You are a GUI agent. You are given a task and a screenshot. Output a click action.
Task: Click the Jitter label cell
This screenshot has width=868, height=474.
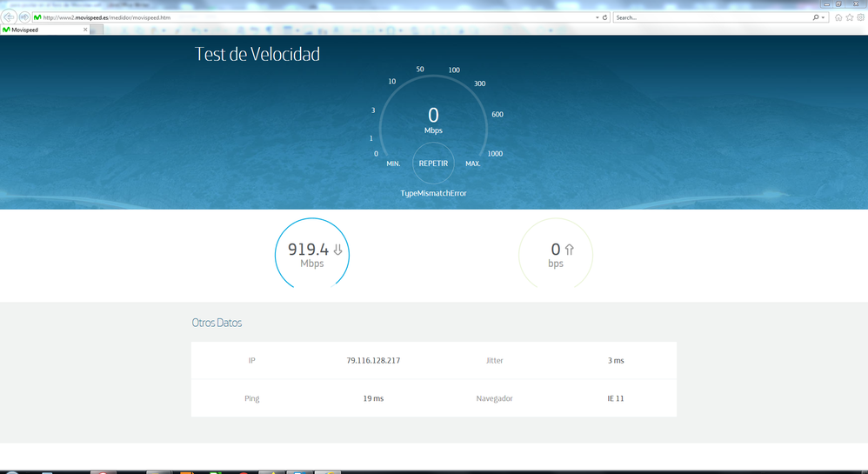tap(494, 360)
